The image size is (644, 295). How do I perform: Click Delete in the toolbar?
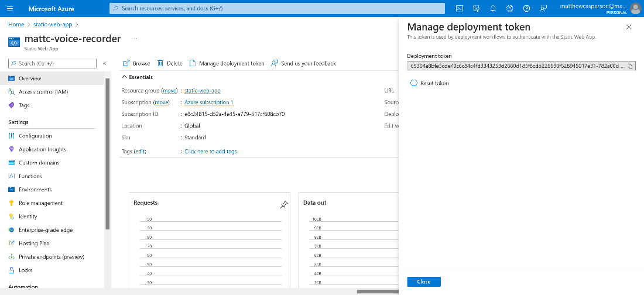click(x=170, y=63)
